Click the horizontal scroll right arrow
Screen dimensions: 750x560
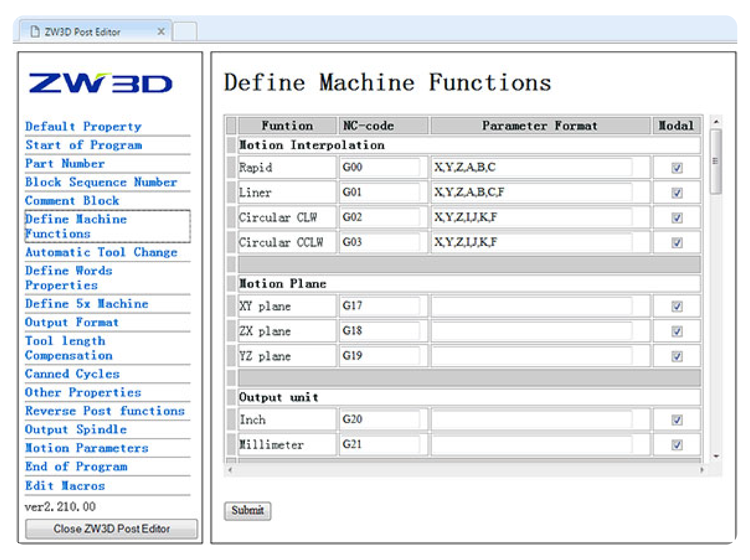click(702, 469)
